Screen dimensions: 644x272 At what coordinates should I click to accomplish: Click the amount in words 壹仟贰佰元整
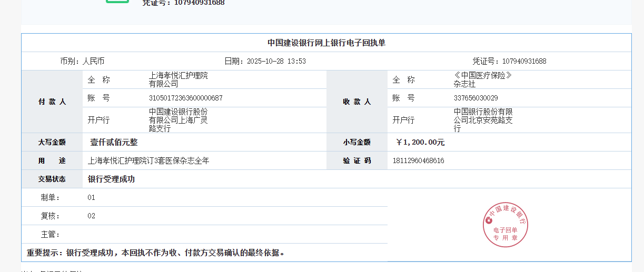coord(114,142)
